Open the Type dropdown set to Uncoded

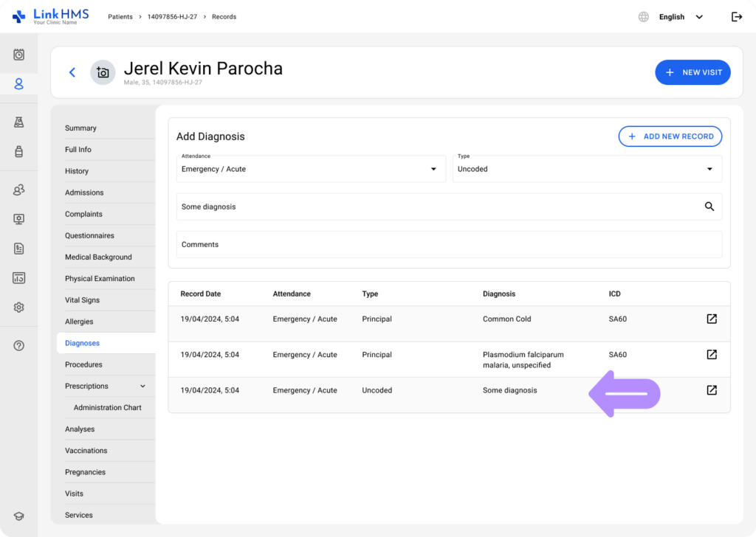point(709,169)
